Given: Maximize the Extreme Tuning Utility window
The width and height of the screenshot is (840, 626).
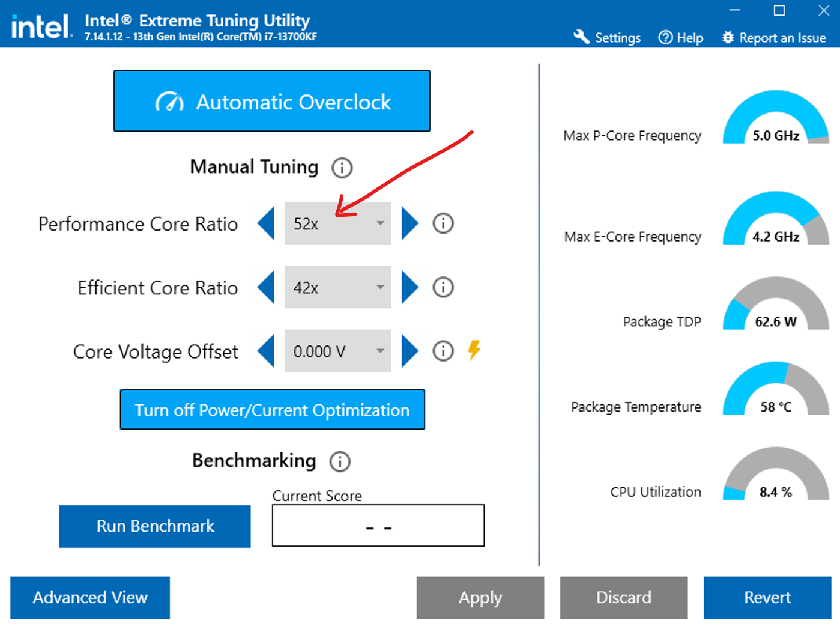Looking at the screenshot, I should [x=779, y=10].
